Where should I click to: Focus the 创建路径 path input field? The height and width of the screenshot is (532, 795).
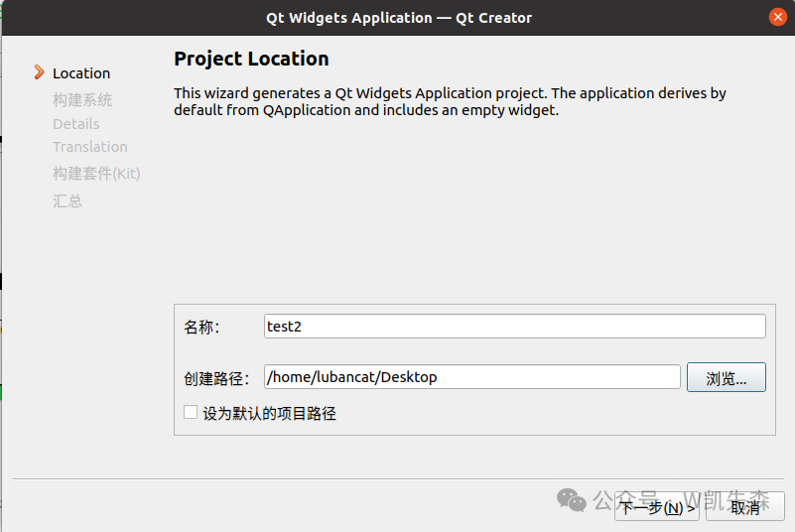pos(471,377)
